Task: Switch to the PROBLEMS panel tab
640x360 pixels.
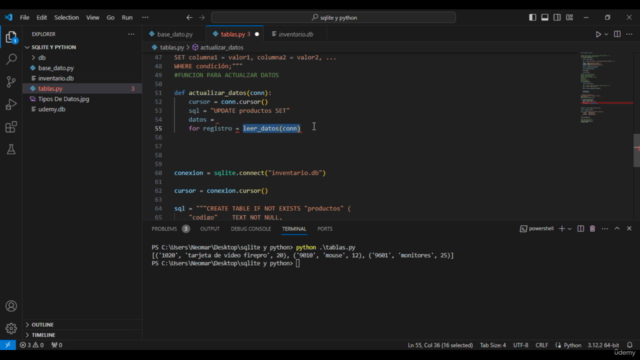Action: (x=164, y=229)
